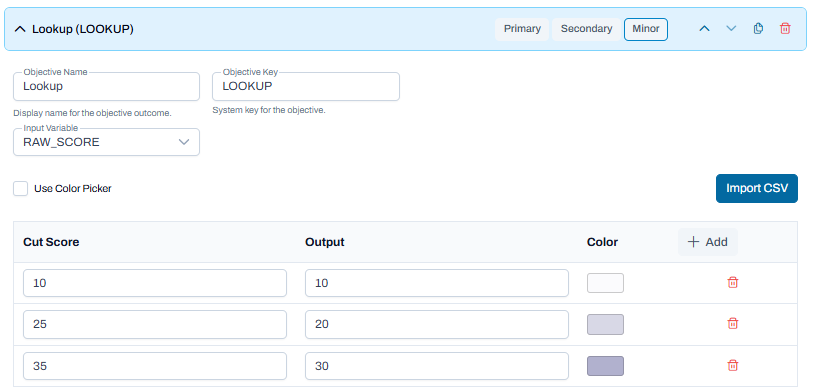Click the Cut Score column header
Viewport: 817px width, 392px height.
pos(51,242)
